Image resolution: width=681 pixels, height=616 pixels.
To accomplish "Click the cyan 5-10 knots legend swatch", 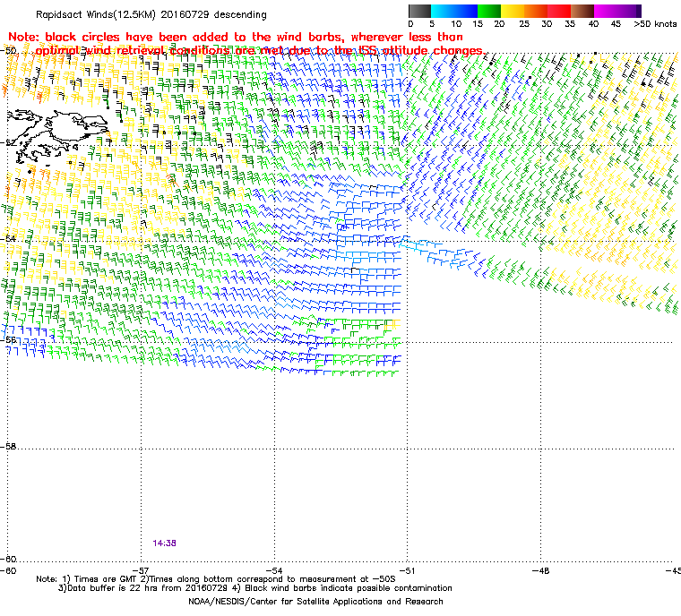I will tap(443, 11).
